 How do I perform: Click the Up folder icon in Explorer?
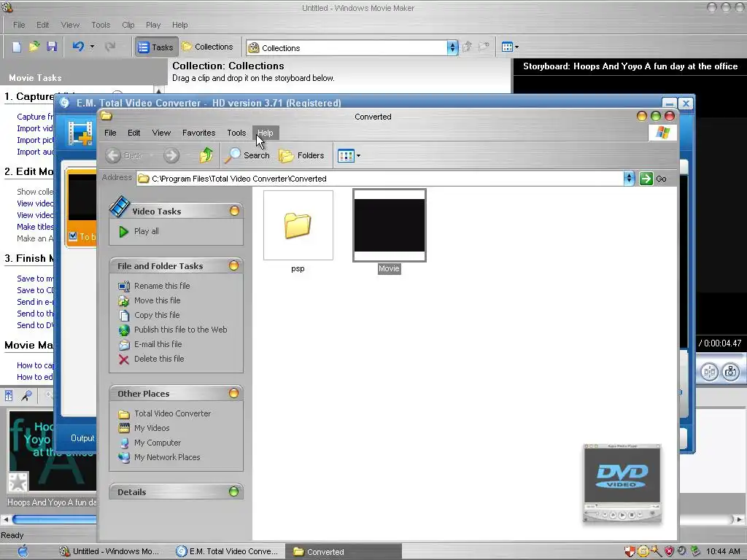click(x=206, y=155)
